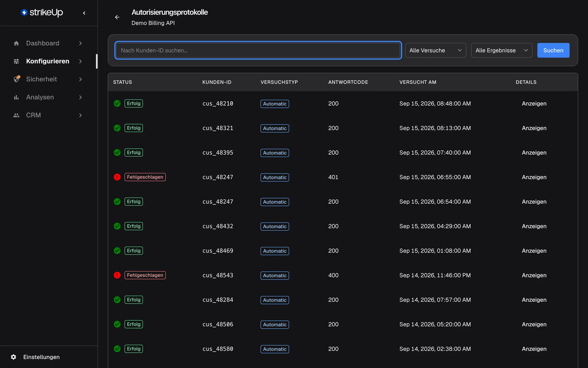Click the Sicherheit shield icon
Screen dimensions: 588x368
click(x=17, y=79)
